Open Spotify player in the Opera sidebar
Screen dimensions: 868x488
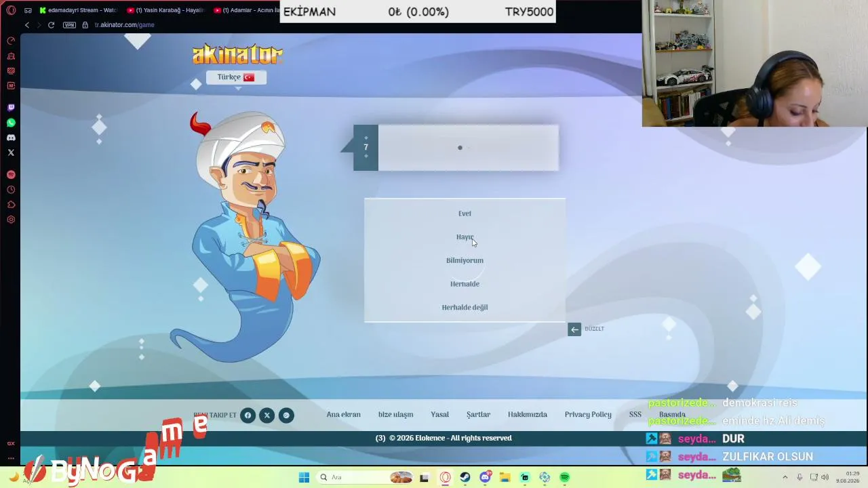11,175
